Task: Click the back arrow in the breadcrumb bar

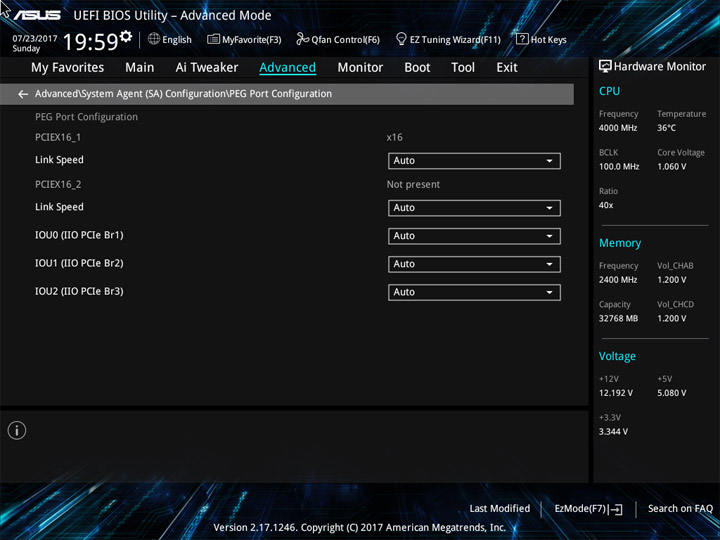Action: pyautogui.click(x=23, y=94)
